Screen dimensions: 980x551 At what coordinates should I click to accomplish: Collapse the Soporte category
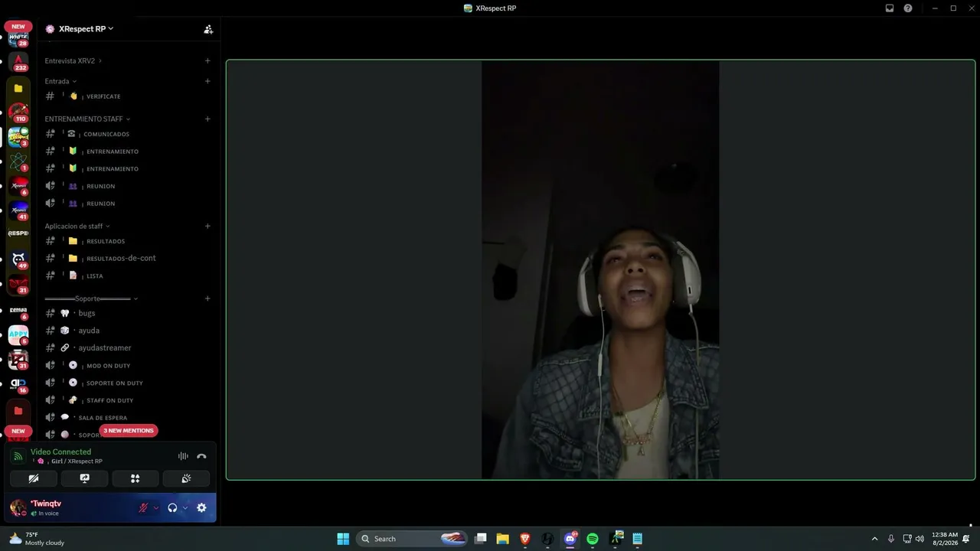[x=91, y=298]
